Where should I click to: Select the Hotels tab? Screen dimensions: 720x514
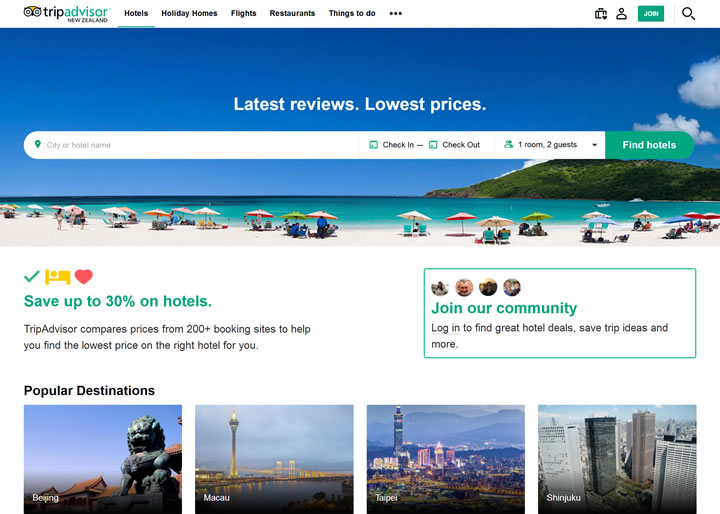tap(136, 14)
